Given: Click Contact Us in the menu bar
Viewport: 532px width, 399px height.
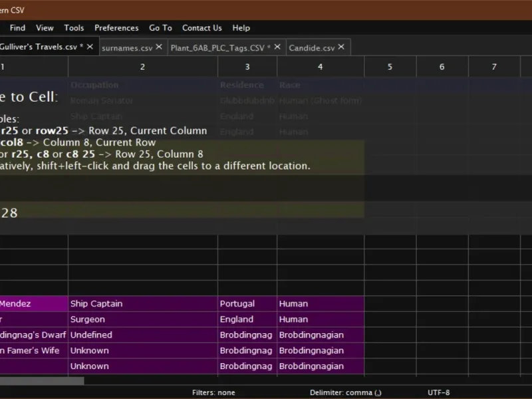Looking at the screenshot, I should click(x=201, y=28).
